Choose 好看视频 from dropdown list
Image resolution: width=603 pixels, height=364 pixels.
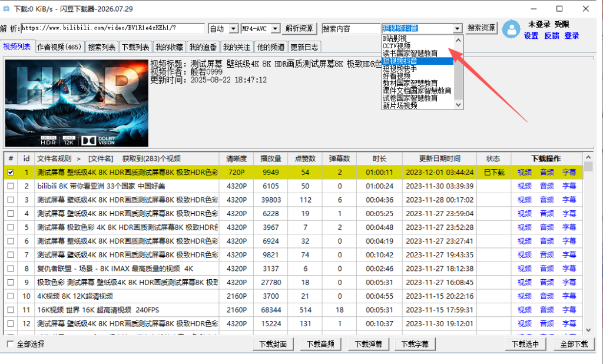pyautogui.click(x=396, y=76)
